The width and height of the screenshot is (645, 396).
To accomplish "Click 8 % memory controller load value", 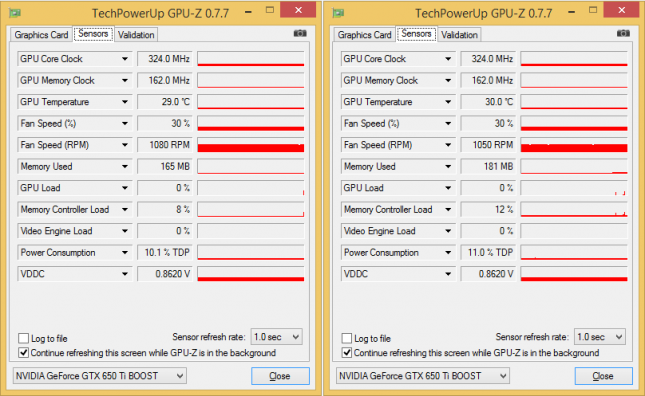I will tap(165, 209).
